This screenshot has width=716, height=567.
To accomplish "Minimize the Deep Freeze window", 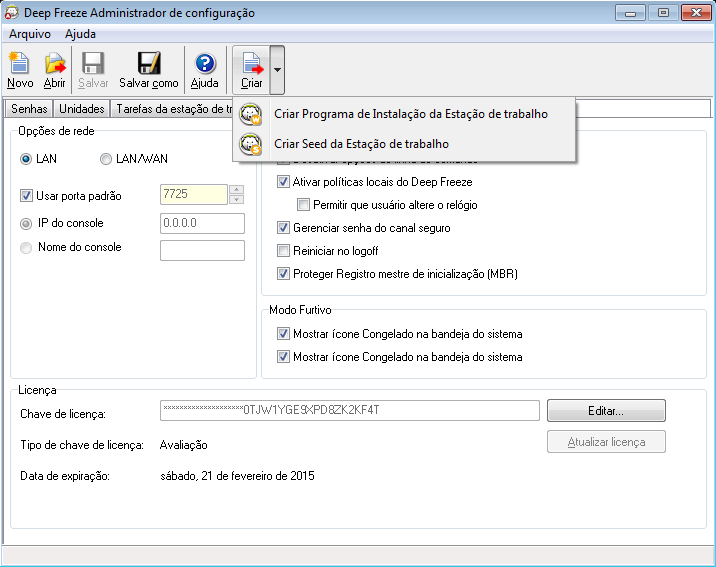I will (630, 13).
